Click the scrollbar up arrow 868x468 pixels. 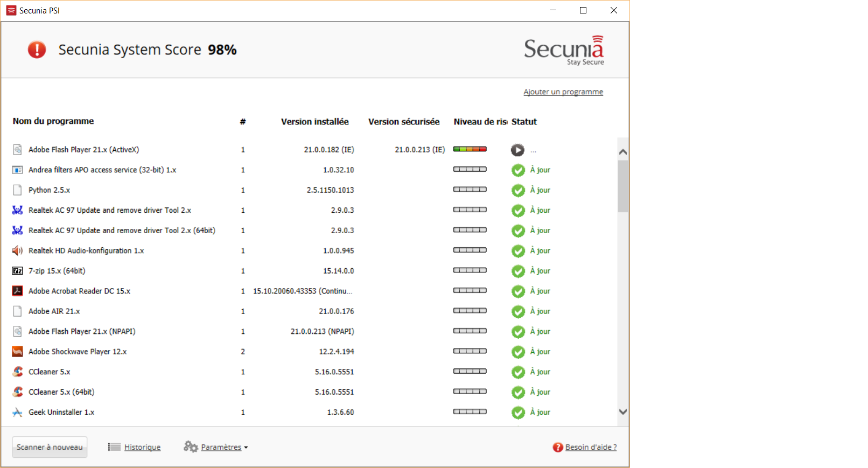(623, 152)
